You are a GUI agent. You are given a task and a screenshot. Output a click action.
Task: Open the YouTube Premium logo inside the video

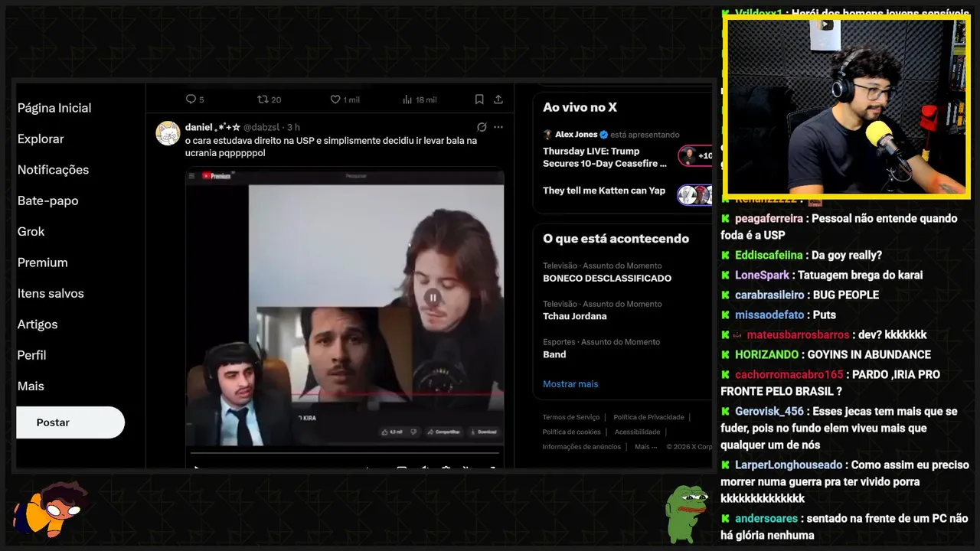217,176
